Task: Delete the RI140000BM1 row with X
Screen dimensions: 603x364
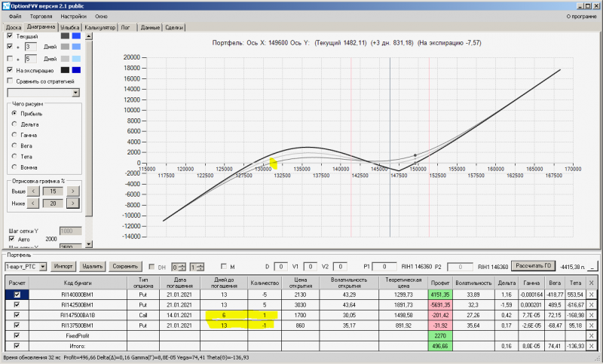Action: coord(591,295)
